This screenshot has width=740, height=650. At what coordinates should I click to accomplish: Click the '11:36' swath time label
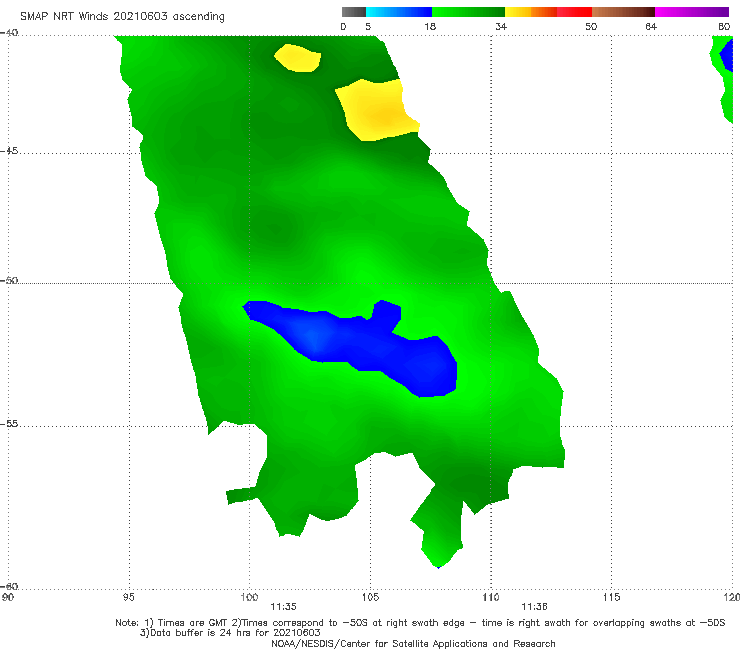[x=534, y=607]
